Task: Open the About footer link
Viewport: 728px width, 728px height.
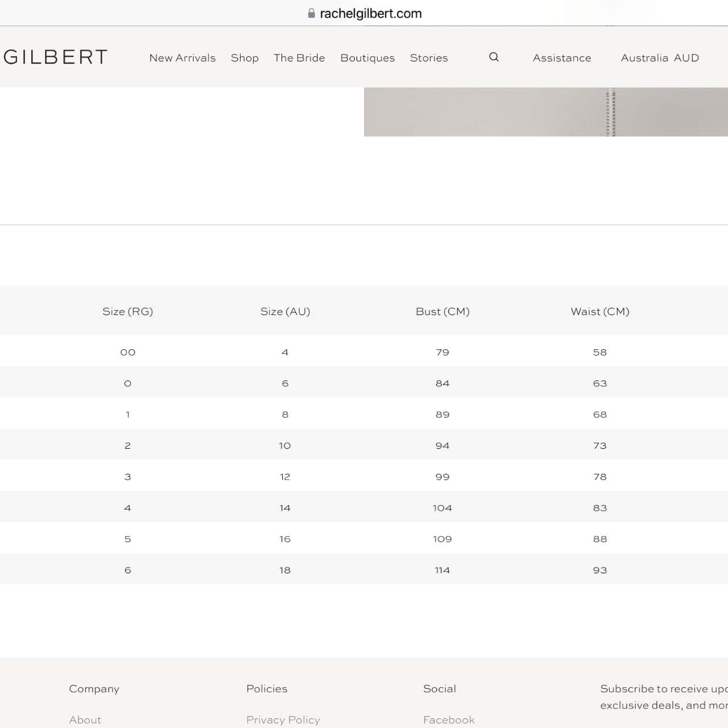Action: click(85, 719)
